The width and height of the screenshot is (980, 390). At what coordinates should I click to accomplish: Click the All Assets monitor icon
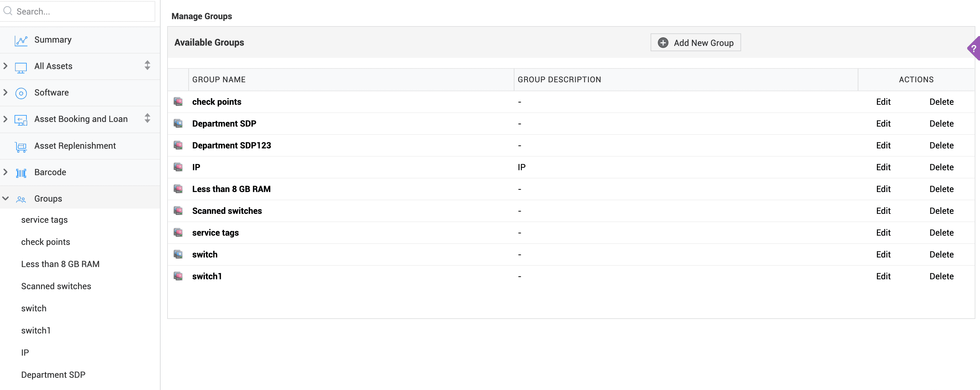[x=21, y=67]
